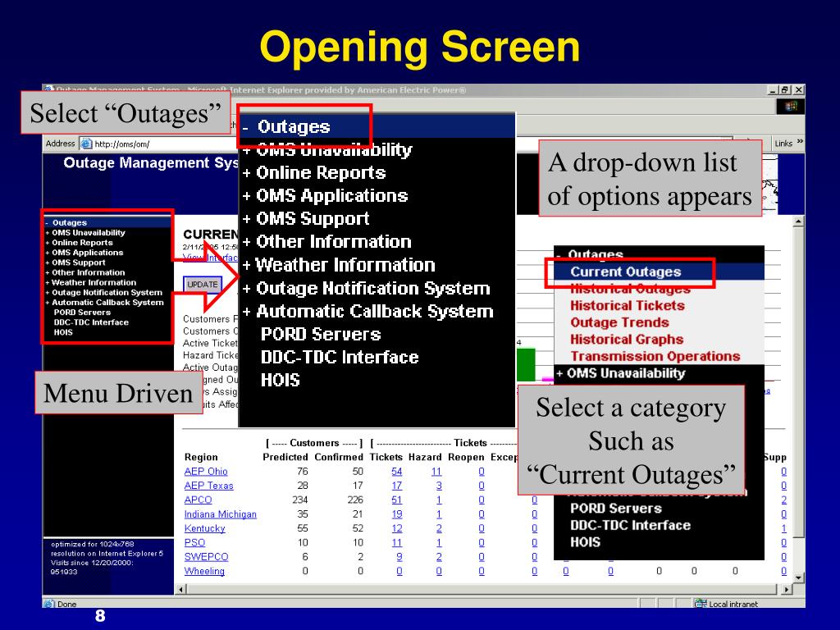Open AEP Ohio tickets count 54

pyautogui.click(x=396, y=472)
